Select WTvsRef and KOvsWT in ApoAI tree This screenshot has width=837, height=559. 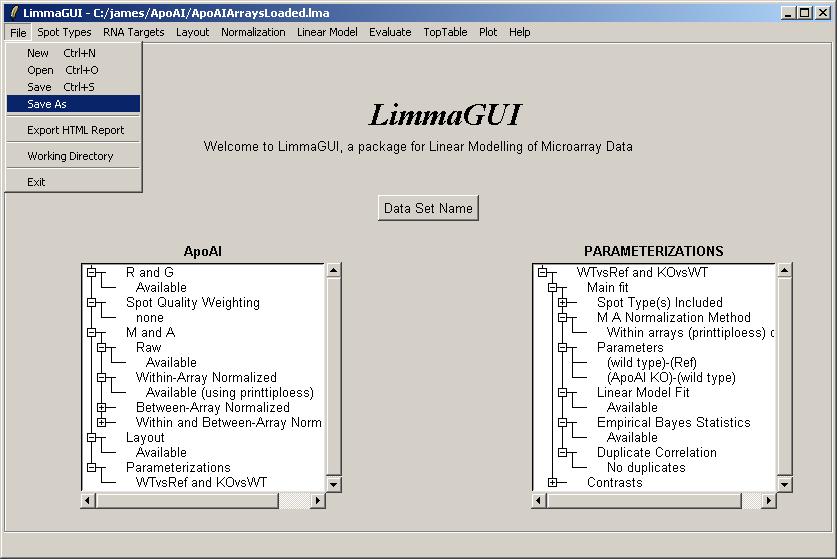(201, 483)
